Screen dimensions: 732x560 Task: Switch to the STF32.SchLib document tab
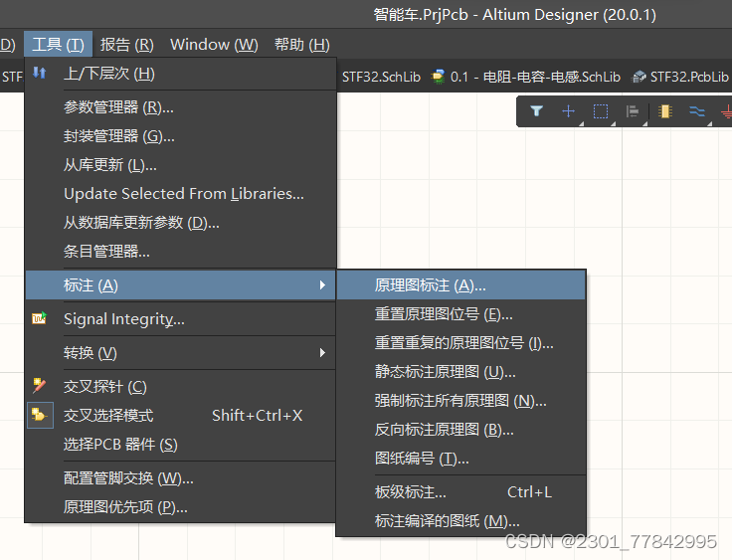coord(381,77)
